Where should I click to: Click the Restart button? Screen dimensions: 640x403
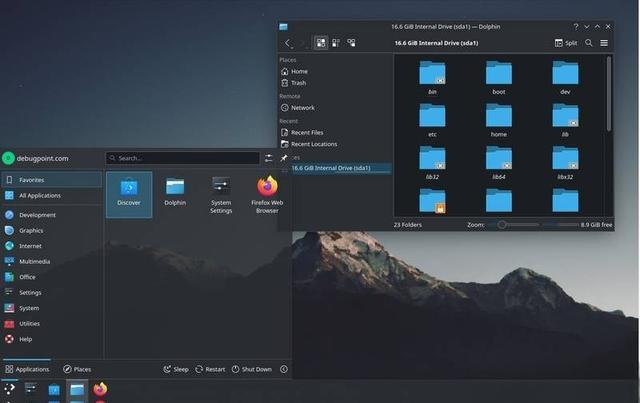click(210, 369)
